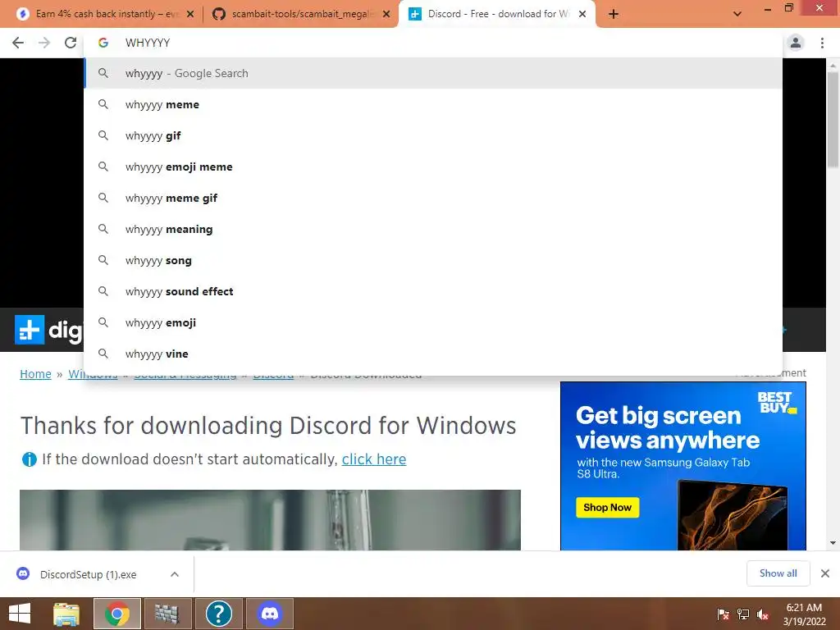Click the info icon beside download message
Screen dimensions: 840x630
pyautogui.click(x=29, y=459)
